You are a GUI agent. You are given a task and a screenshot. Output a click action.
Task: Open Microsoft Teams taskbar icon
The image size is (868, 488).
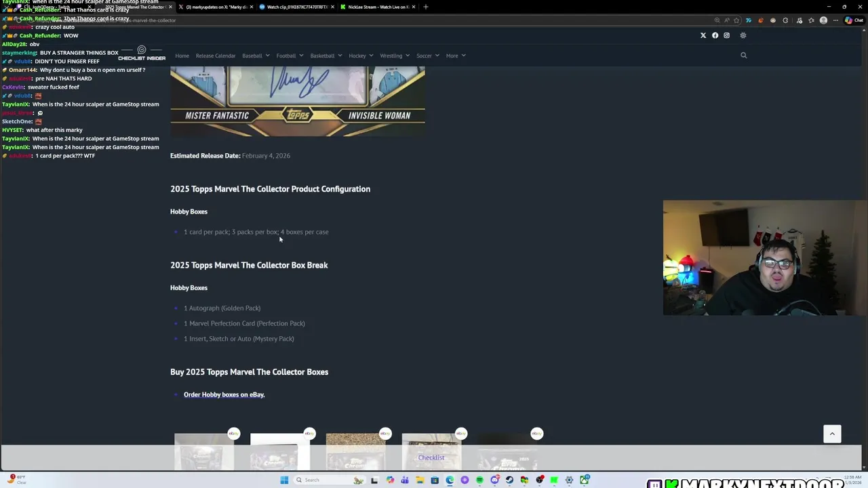[x=405, y=480]
